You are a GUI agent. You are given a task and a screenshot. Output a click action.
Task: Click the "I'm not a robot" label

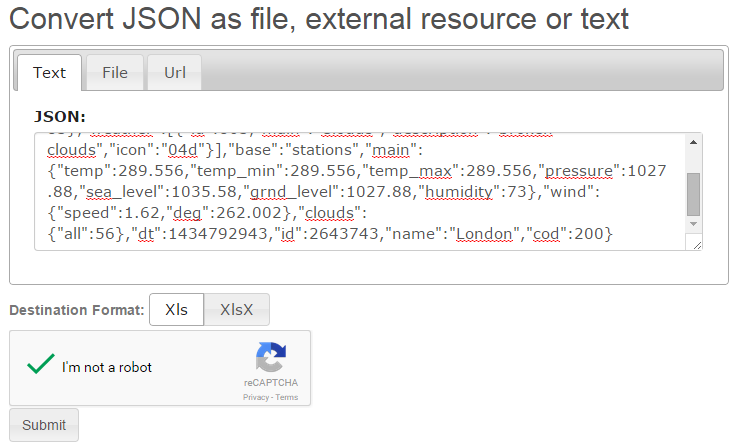pos(107,367)
